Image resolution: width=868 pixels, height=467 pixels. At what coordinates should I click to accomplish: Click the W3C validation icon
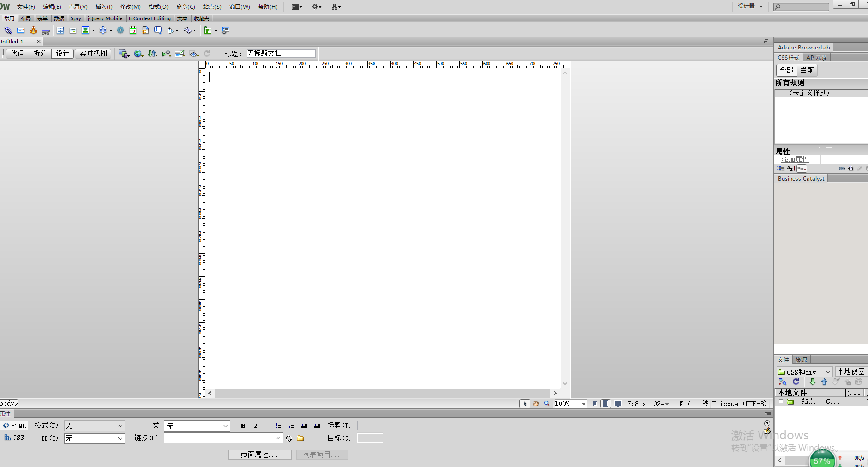click(166, 54)
